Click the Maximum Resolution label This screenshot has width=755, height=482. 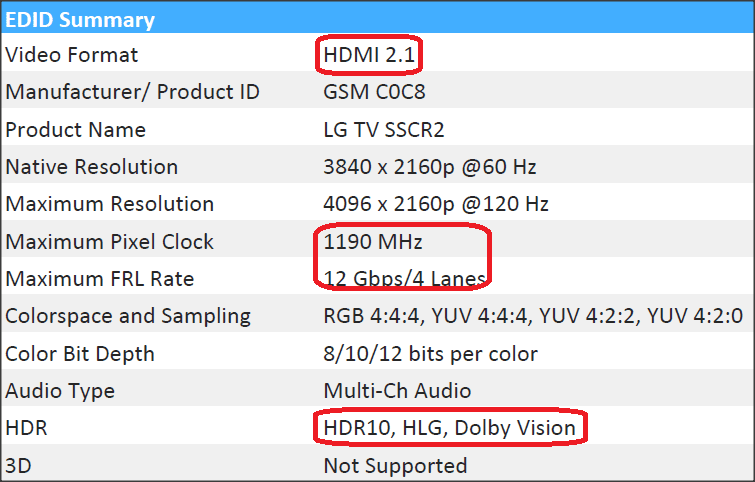tap(110, 204)
